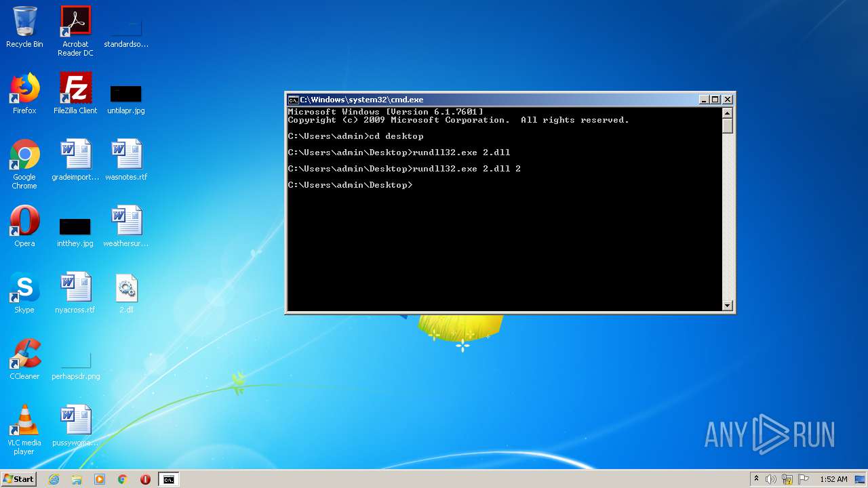Open Windows Explorer from the taskbar
The height and width of the screenshot is (488, 868).
point(77,479)
